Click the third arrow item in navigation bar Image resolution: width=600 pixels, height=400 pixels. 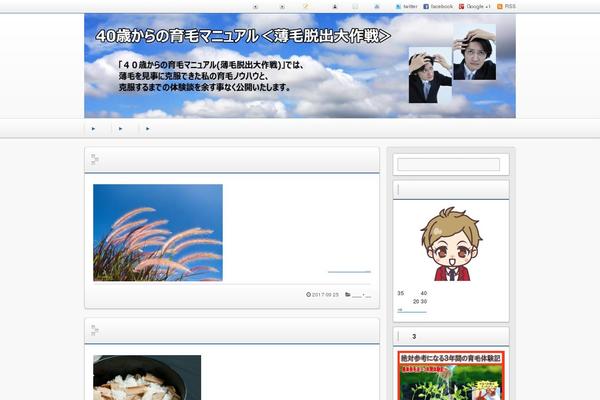tap(148, 129)
